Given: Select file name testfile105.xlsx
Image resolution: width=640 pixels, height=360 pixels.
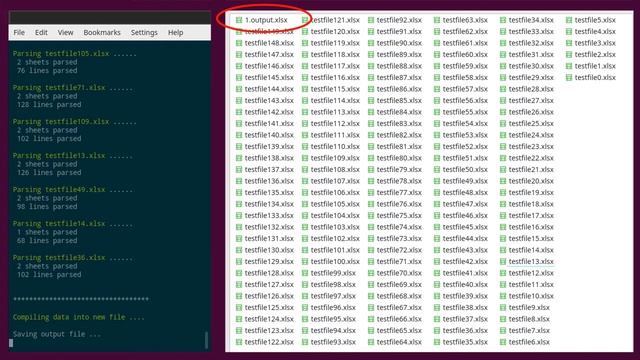Looking at the screenshot, I should pos(335,204).
